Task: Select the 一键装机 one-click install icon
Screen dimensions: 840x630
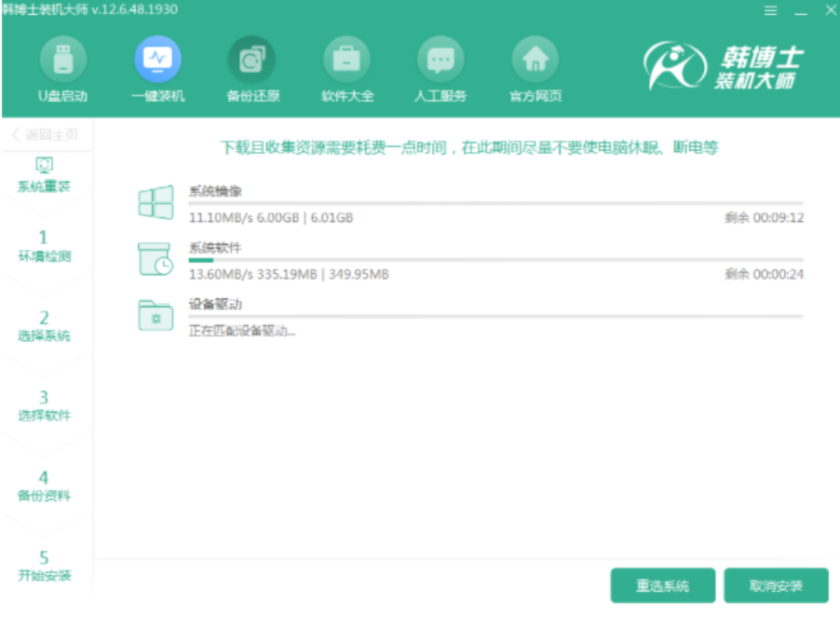Action: tap(157, 61)
